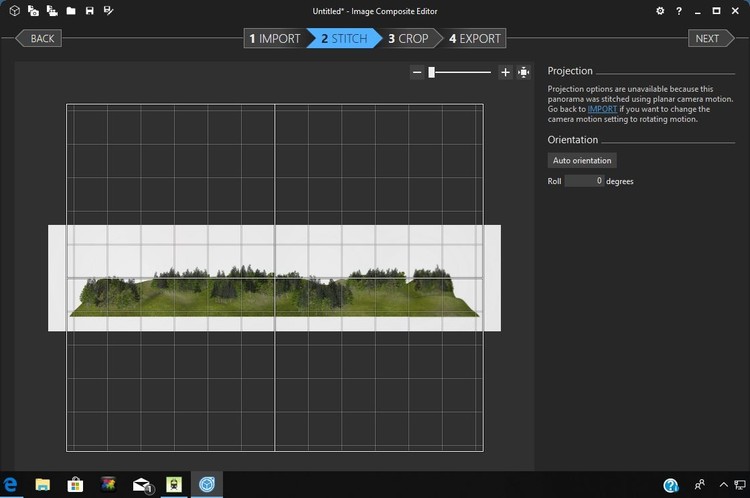Open an existing project via folder icon

(70, 11)
